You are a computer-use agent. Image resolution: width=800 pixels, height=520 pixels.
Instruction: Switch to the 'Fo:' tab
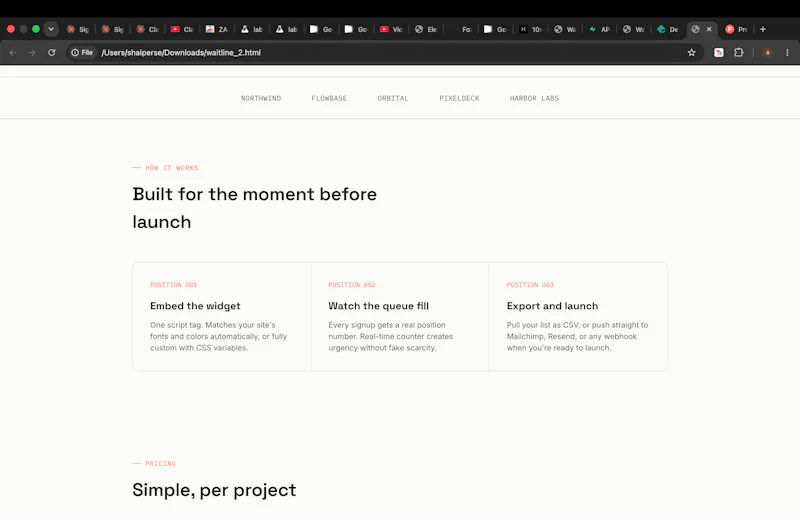[x=462, y=29]
